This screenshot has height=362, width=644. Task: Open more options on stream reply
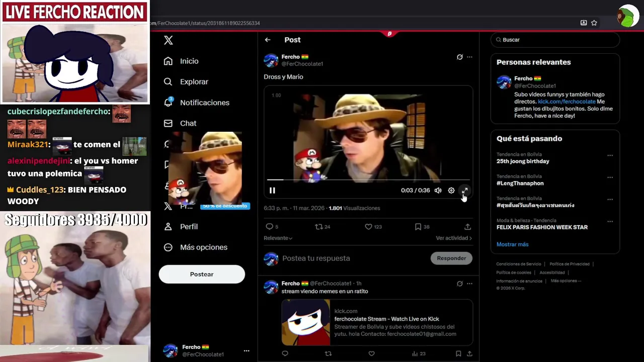469,284
